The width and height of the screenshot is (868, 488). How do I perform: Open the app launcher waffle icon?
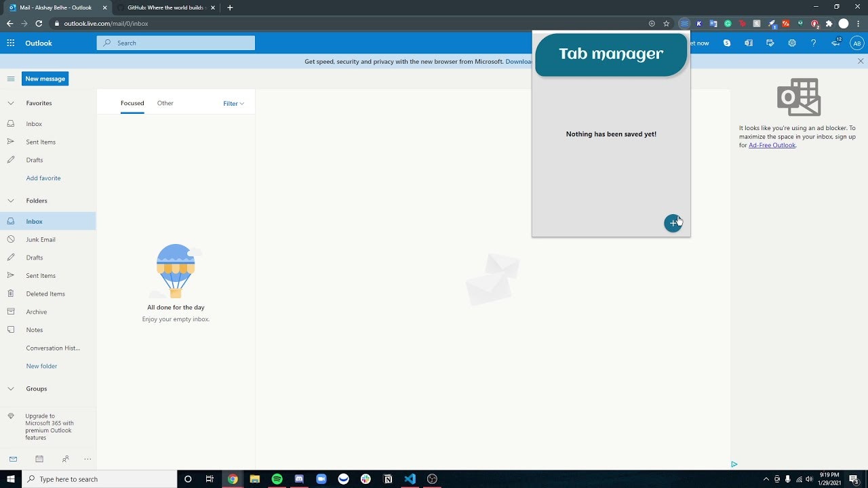click(x=10, y=43)
